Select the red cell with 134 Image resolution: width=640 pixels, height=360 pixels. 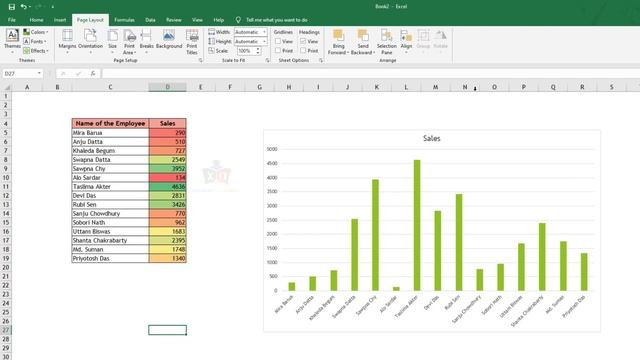(168, 178)
